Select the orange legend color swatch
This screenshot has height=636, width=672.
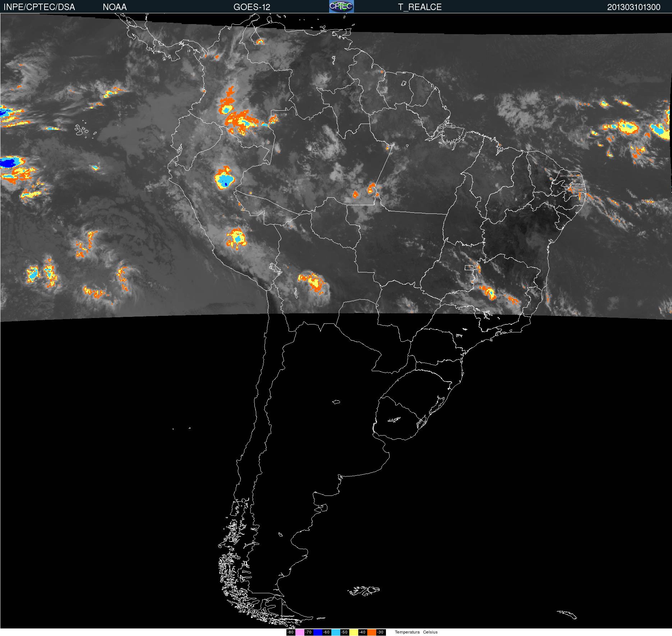click(x=372, y=632)
